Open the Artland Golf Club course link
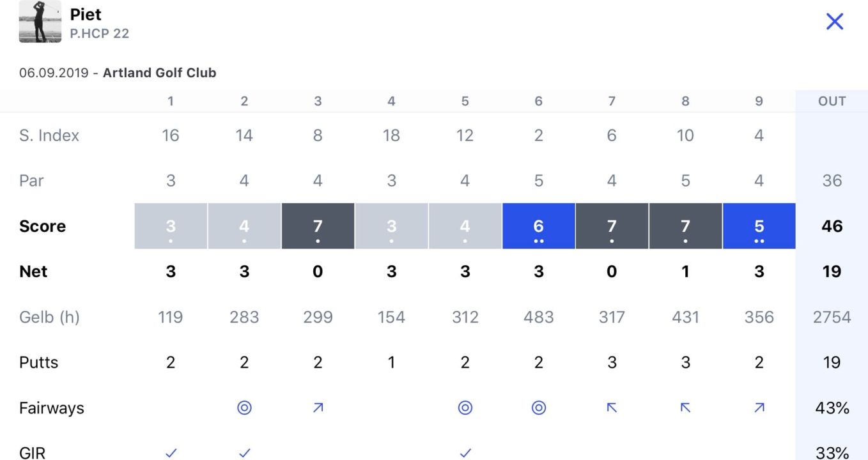Viewport: 868px width, 460px height. [159, 73]
